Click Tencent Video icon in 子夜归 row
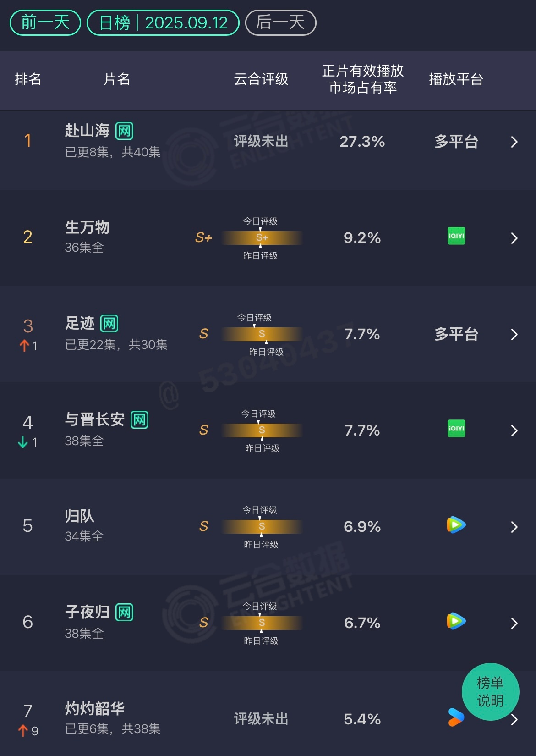The height and width of the screenshot is (756, 536). click(456, 621)
